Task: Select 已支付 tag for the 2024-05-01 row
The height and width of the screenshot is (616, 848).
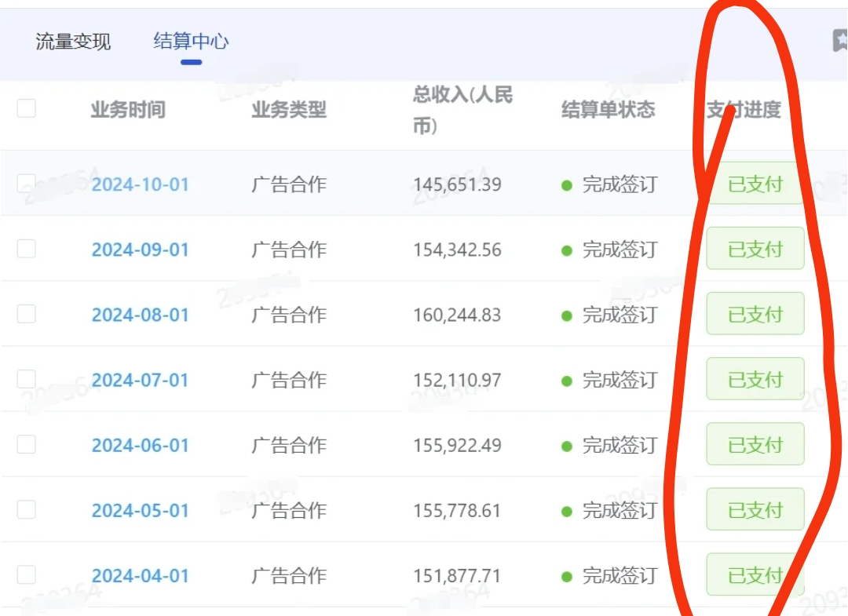Action: (x=755, y=510)
